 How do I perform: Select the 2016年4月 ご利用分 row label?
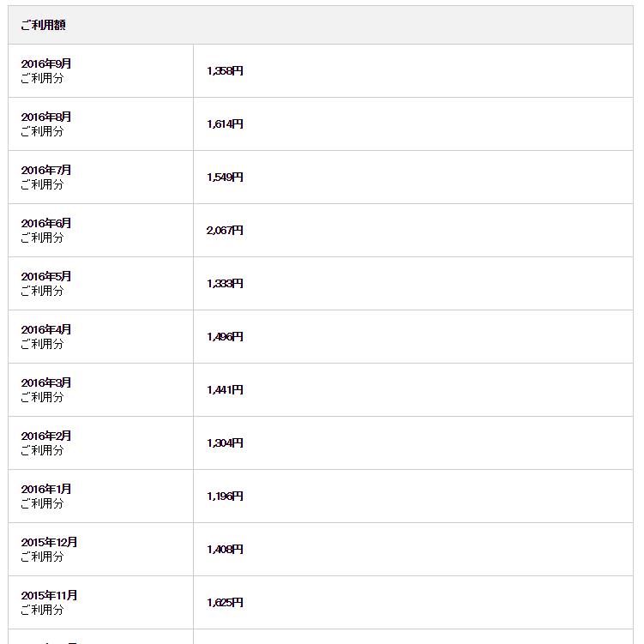[46, 337]
